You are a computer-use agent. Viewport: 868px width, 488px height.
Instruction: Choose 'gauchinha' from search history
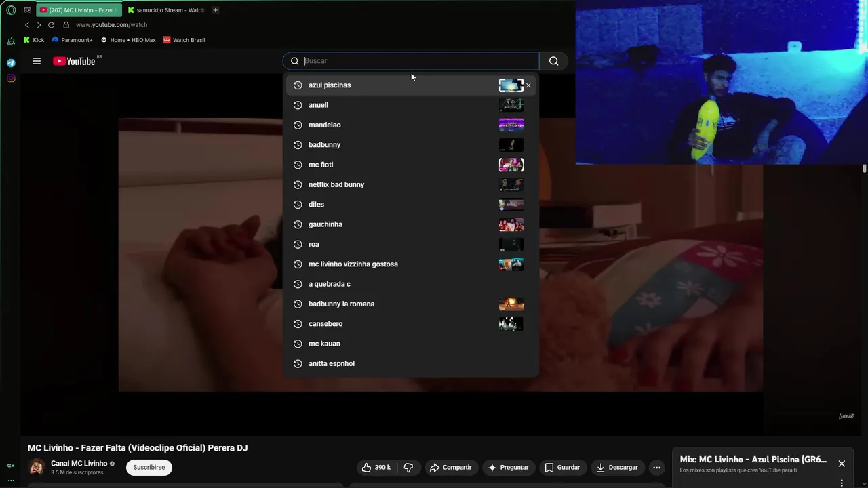[x=410, y=224]
